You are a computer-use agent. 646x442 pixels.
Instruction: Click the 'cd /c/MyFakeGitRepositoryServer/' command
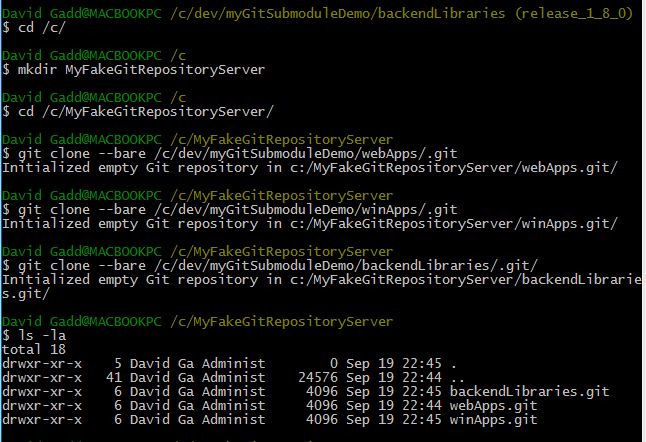[x=145, y=112]
